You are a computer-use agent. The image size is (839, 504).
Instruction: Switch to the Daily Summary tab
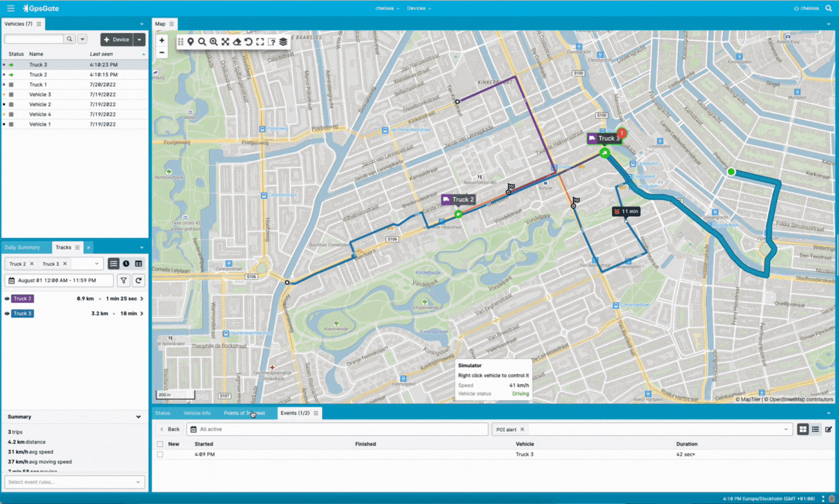(x=22, y=247)
